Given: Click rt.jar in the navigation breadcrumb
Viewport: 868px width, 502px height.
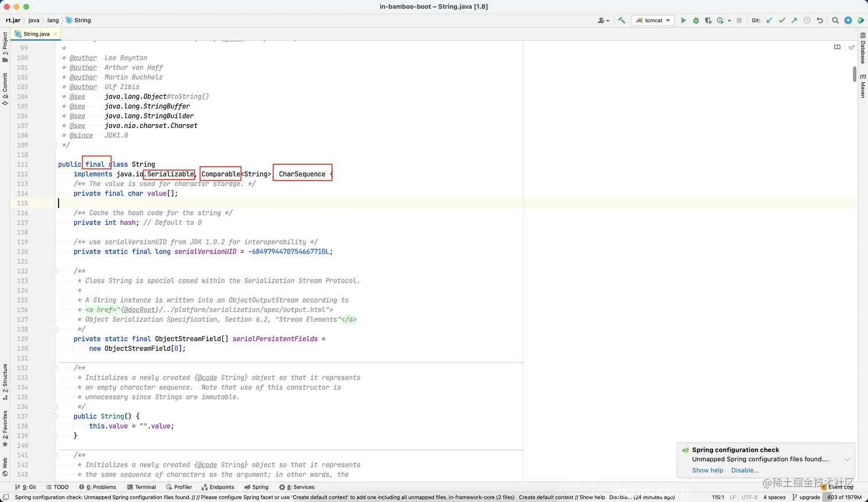Looking at the screenshot, I should click(x=13, y=20).
